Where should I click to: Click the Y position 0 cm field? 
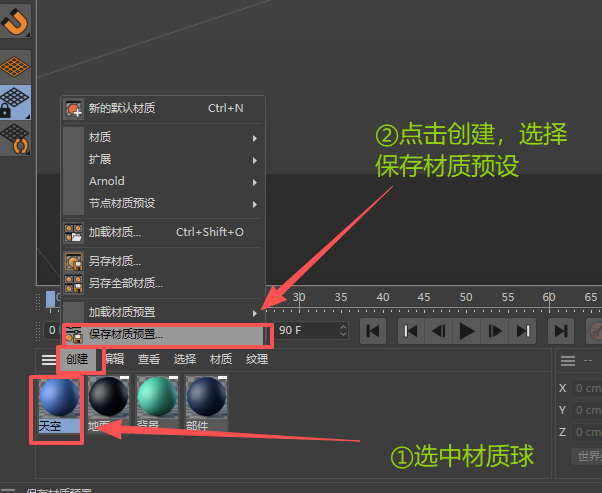[586, 410]
